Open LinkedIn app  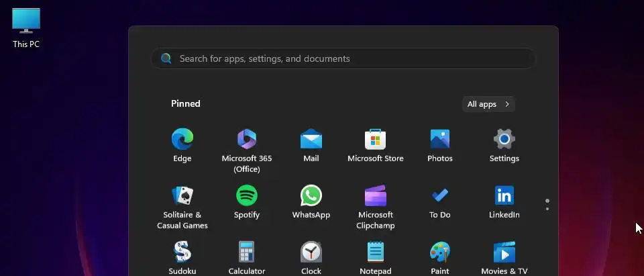504,202
